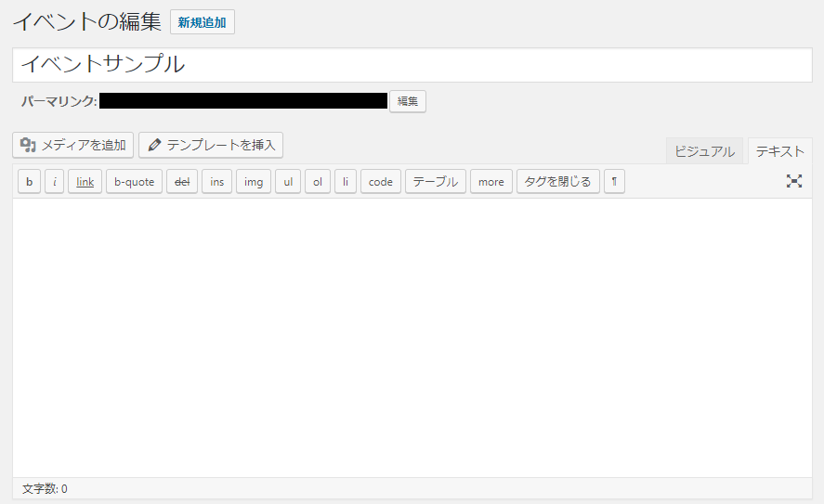Click the b-quote quicktag button

tap(135, 182)
